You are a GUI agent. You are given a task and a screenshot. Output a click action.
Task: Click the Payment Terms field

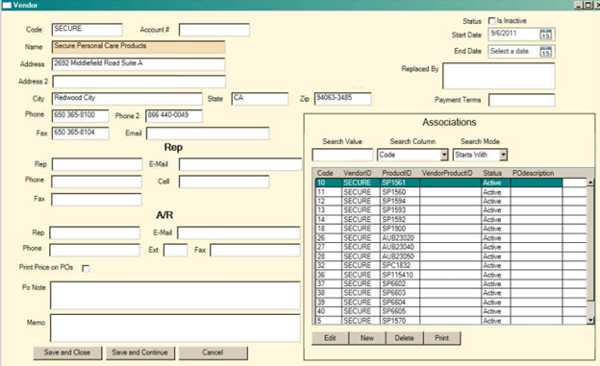pos(522,100)
